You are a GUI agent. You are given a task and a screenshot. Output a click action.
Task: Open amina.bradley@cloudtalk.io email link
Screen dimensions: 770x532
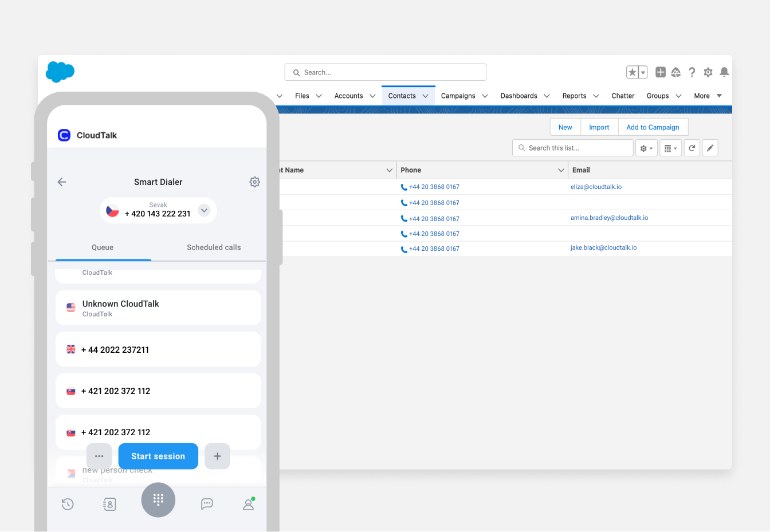click(609, 218)
